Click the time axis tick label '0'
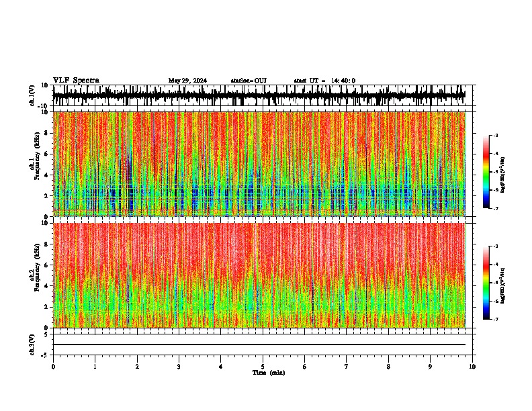The image size is (532, 411). click(x=53, y=367)
